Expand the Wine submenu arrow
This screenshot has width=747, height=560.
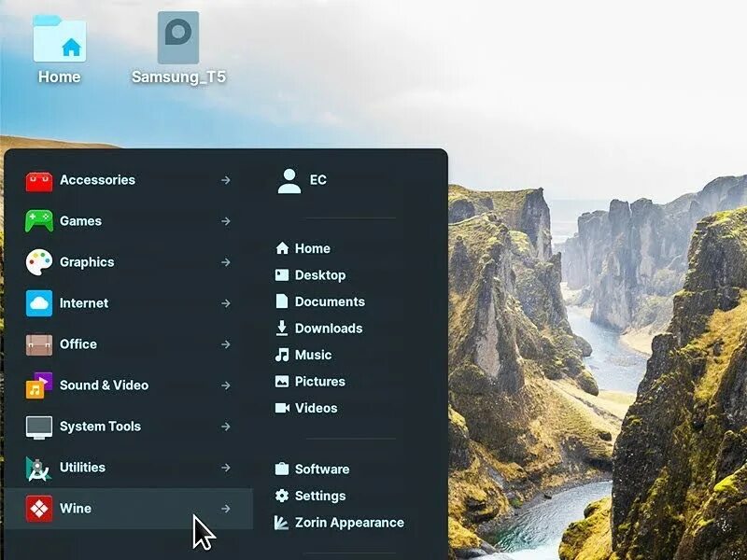click(226, 509)
